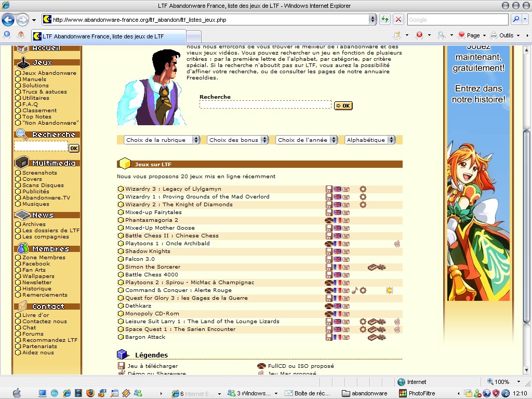Click the magnifying glass icon beside Recherche heading

tap(22, 135)
